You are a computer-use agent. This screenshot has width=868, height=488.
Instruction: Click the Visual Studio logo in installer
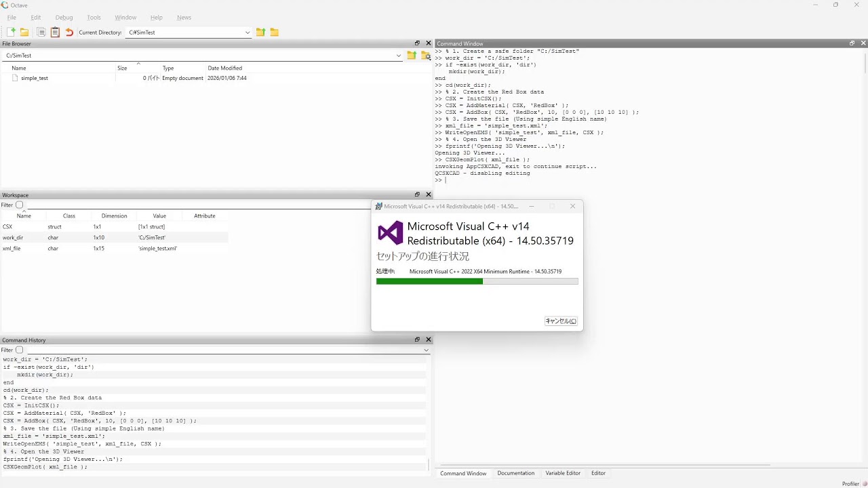(391, 233)
